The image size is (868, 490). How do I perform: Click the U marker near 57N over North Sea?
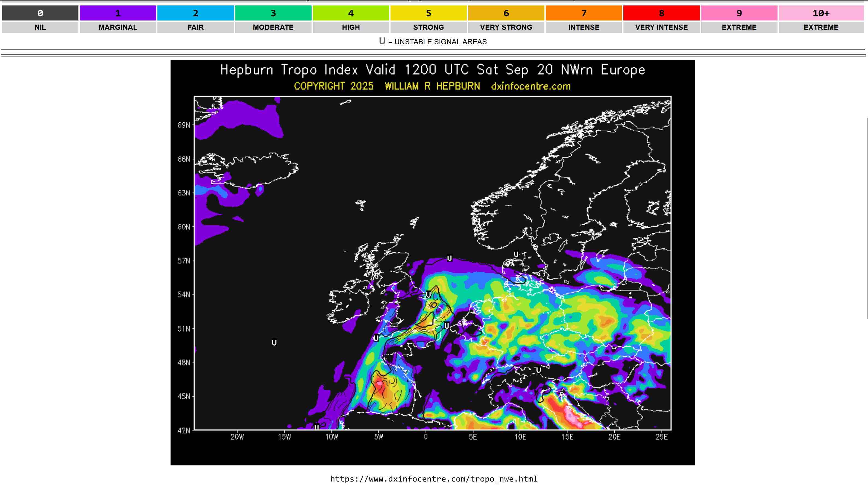pos(449,258)
